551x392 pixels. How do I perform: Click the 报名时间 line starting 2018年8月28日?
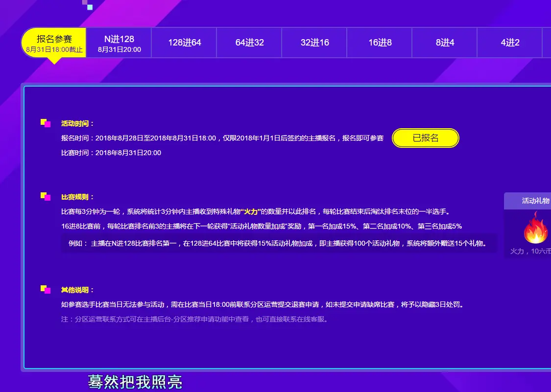[x=222, y=138]
